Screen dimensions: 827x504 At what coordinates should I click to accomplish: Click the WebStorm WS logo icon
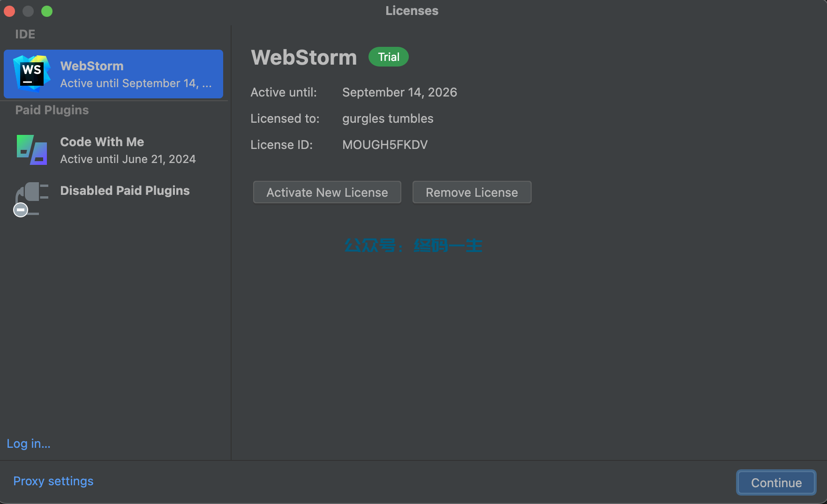coord(32,74)
